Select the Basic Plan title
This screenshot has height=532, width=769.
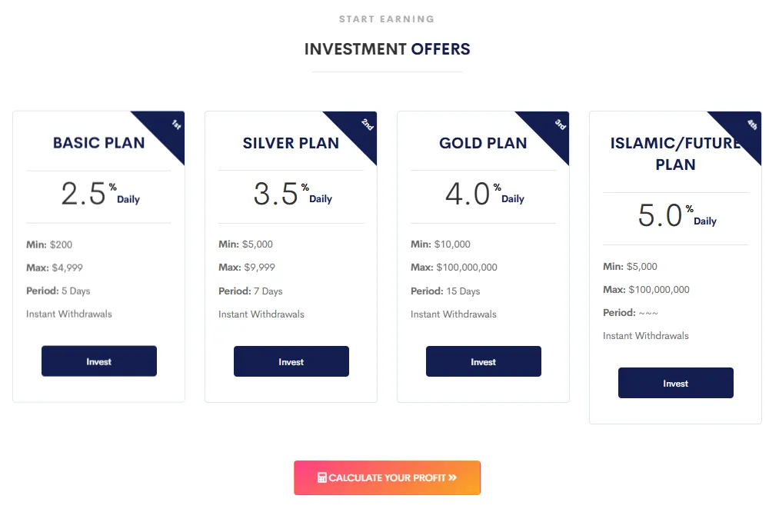click(98, 143)
